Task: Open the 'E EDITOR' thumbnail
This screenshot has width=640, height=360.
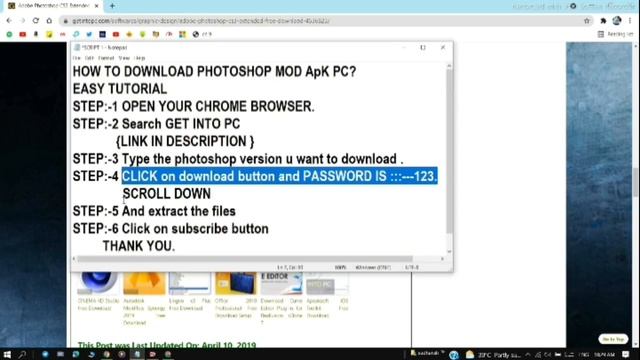Action: [x=281, y=283]
